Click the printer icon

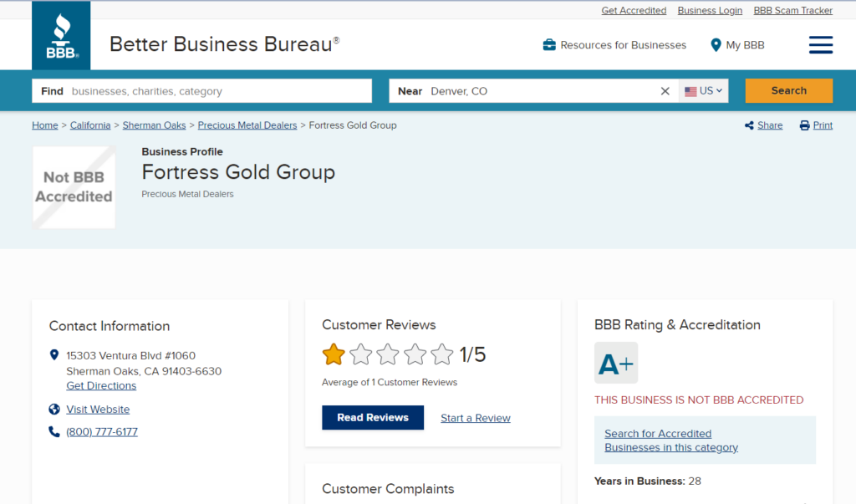pos(804,125)
